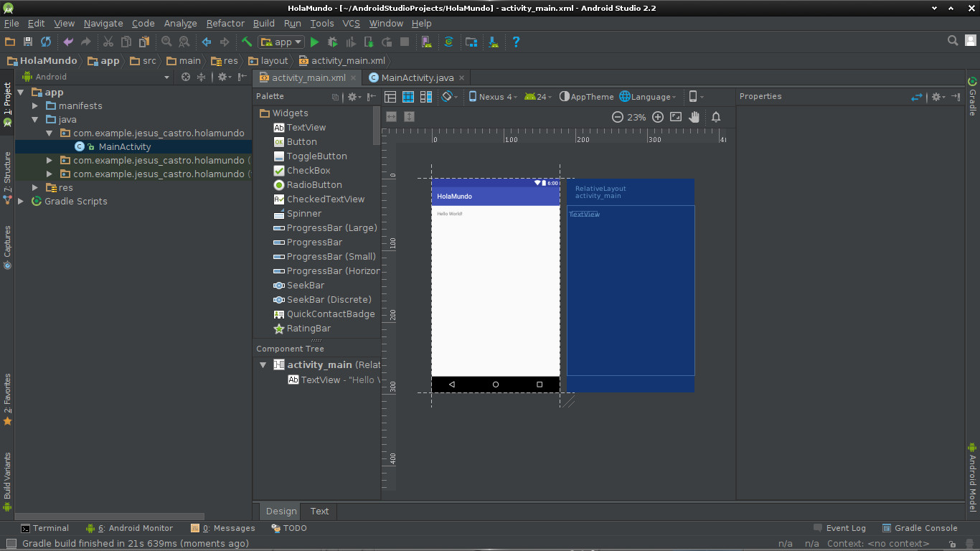Select the Button widget in Palette
The image size is (980, 551).
pyautogui.click(x=301, y=142)
